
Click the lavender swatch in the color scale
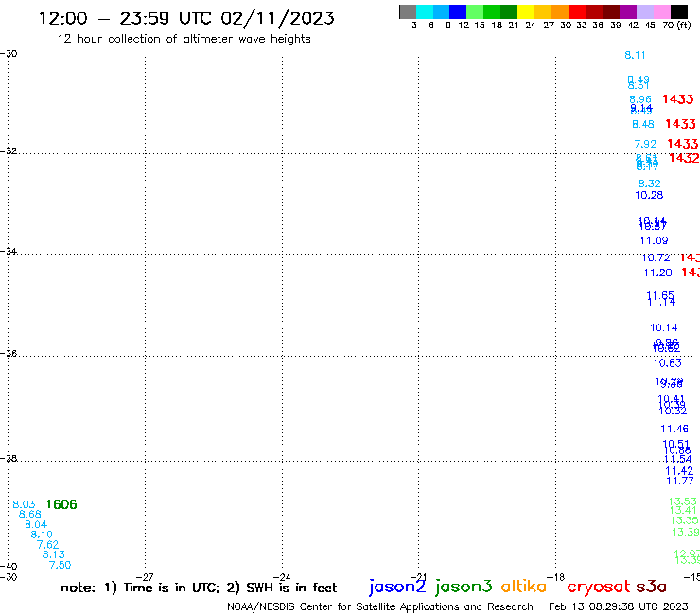[x=644, y=11]
